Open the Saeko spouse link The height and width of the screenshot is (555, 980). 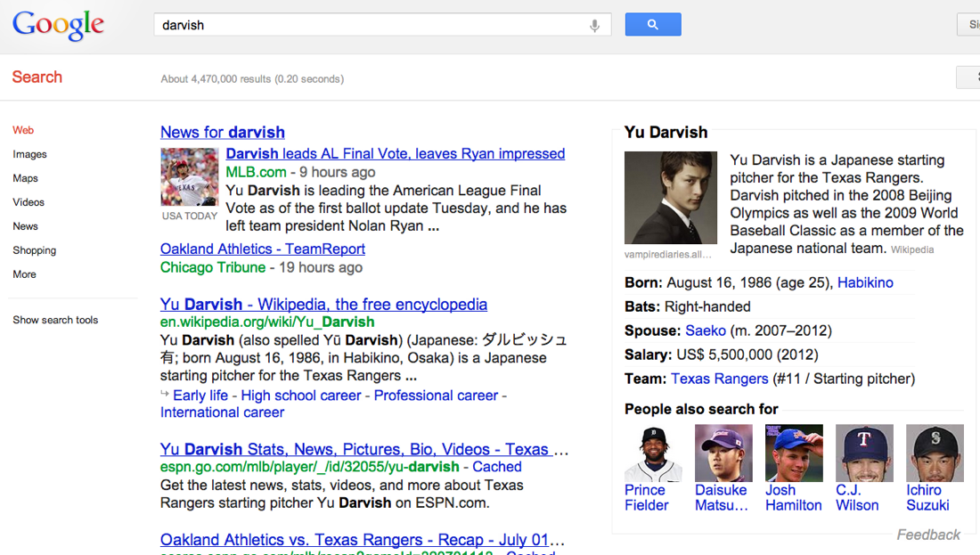(705, 331)
